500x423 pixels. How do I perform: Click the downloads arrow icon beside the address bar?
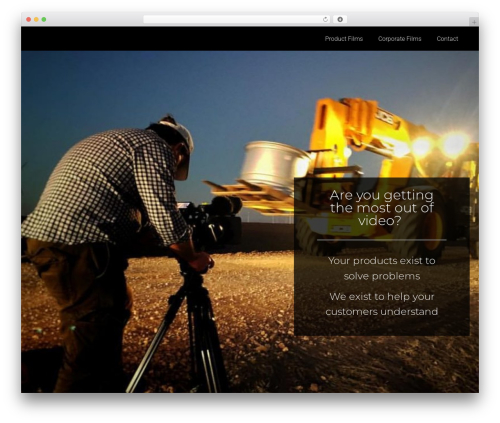coord(340,19)
